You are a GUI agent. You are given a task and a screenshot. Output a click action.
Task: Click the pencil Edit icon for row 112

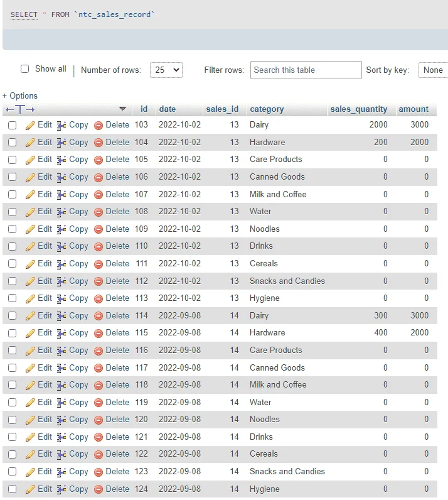point(30,281)
